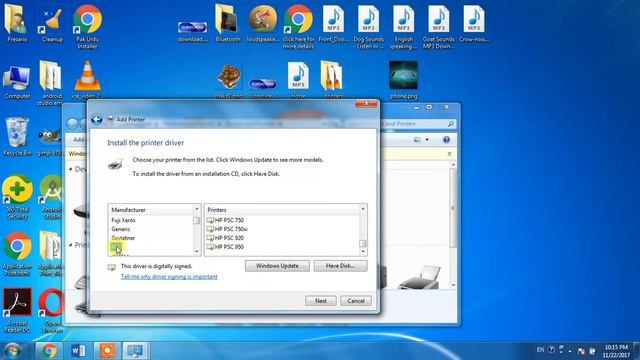Click the Have Disk button

pyautogui.click(x=340, y=266)
